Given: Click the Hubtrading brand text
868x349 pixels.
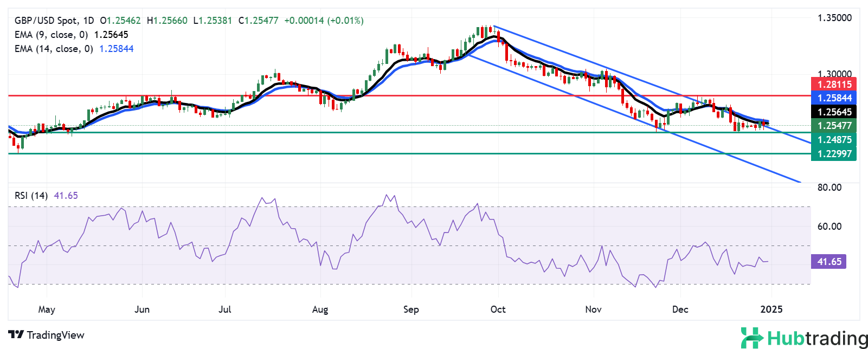Looking at the screenshot, I should (x=817, y=339).
